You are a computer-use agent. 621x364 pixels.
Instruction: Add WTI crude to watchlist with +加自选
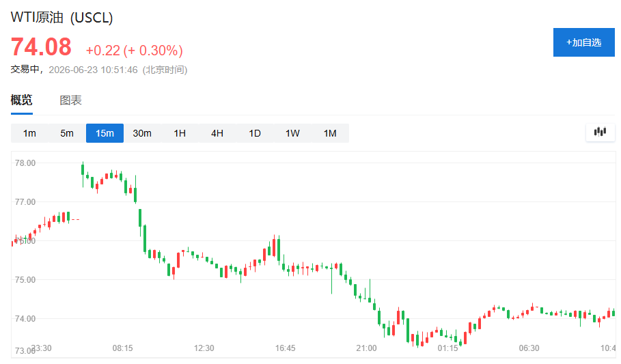584,42
